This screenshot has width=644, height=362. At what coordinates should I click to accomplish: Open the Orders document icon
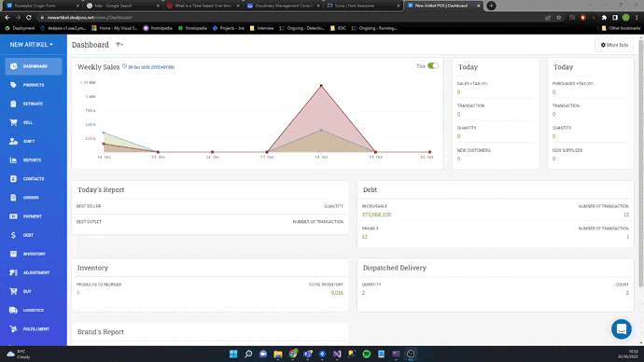click(x=14, y=198)
